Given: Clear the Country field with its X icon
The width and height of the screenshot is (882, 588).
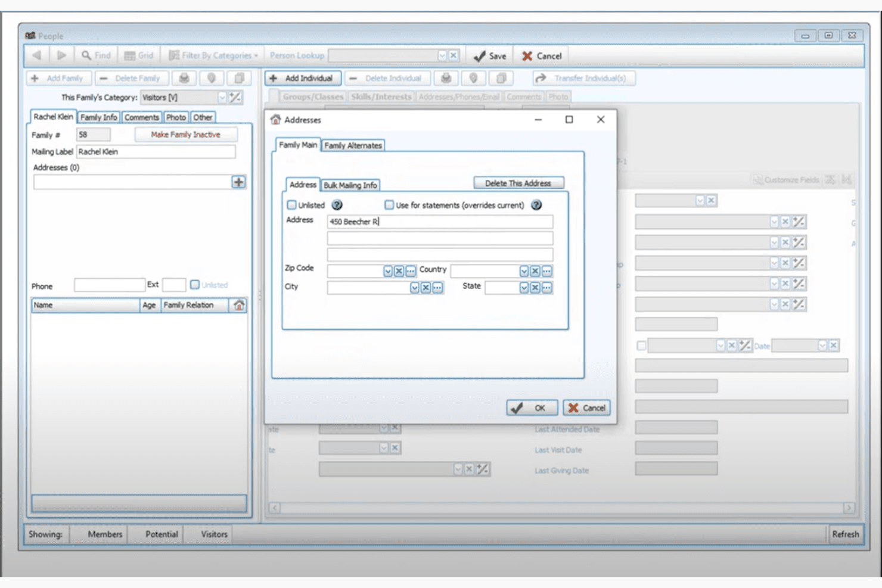Looking at the screenshot, I should (x=535, y=271).
